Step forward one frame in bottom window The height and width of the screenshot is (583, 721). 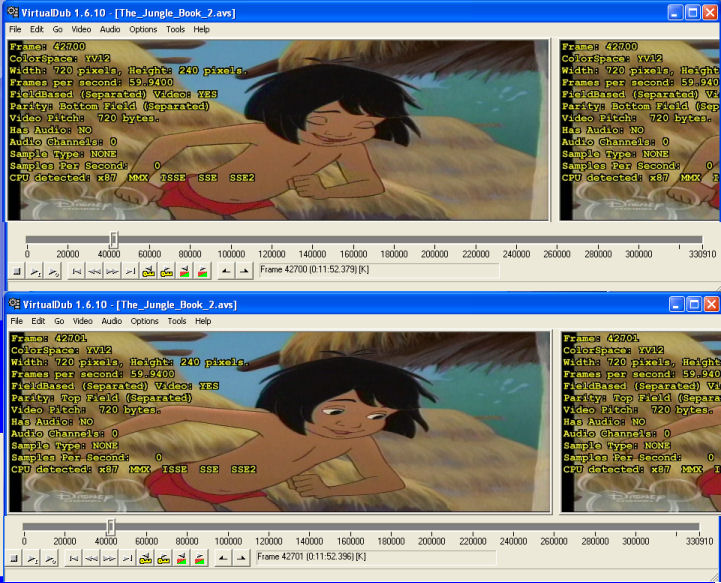pyautogui.click(x=109, y=558)
